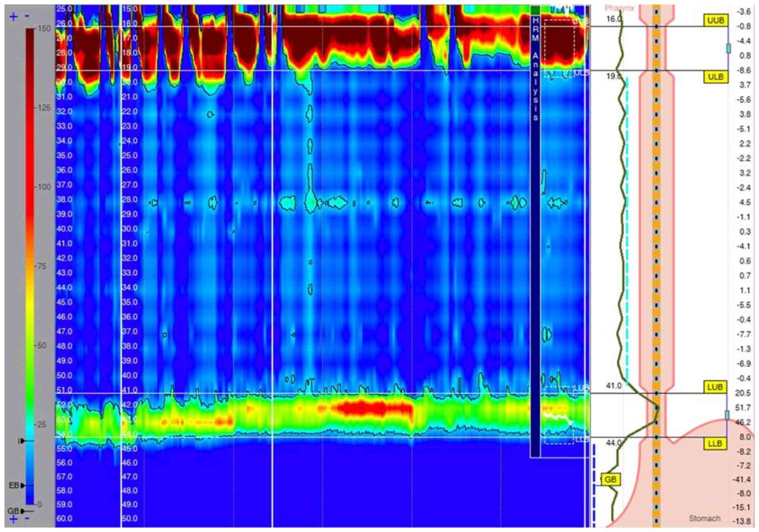The width and height of the screenshot is (759, 532).
Task: Click the cyan slider handle between UUB and ULB
Action: [728, 48]
